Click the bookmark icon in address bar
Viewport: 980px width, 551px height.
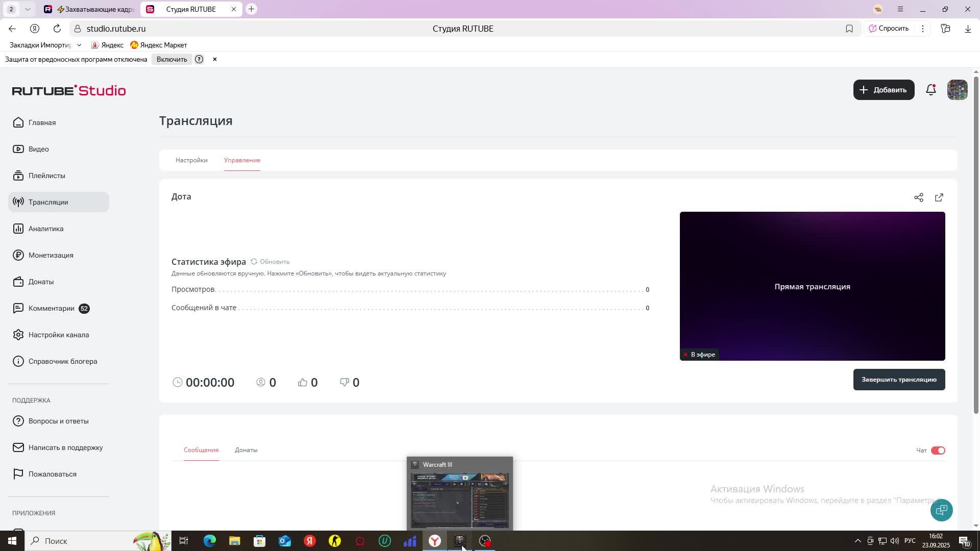[x=849, y=29]
